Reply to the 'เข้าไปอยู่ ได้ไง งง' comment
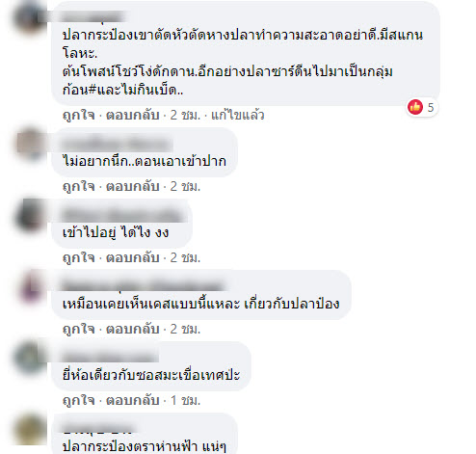This screenshot has width=476, height=454. pos(133,257)
